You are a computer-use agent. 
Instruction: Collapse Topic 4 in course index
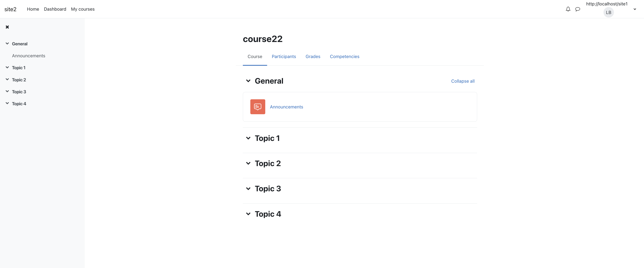[x=7, y=104]
